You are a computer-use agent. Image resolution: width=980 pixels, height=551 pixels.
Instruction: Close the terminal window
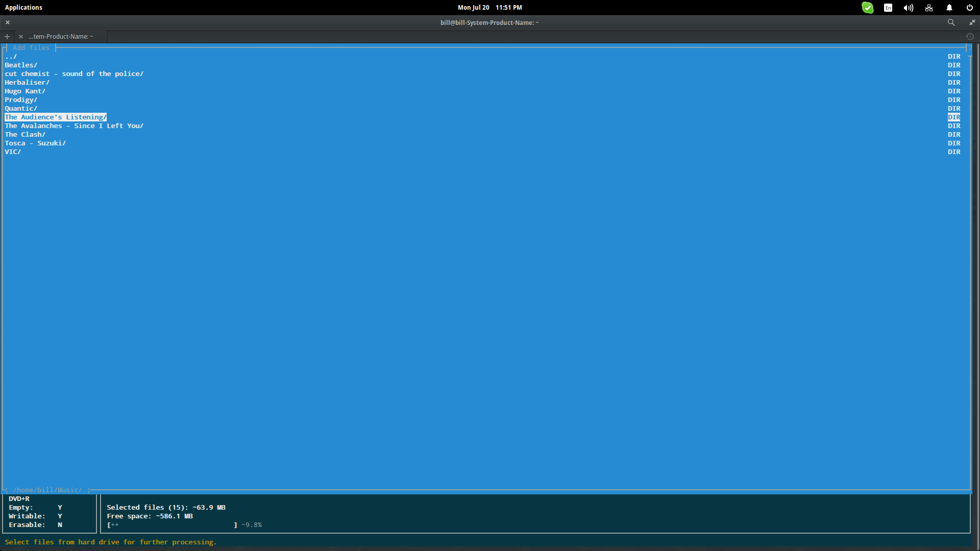[8, 22]
